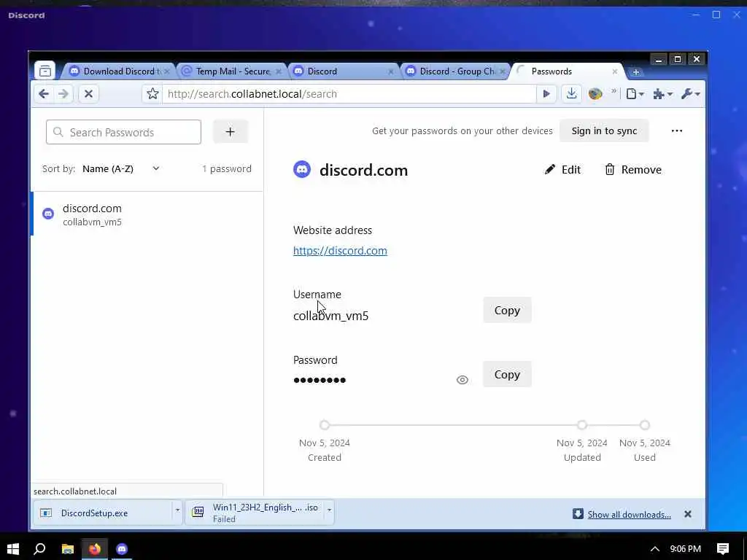Click the Discord taskbar icon
The height and width of the screenshot is (560, 747).
[122, 549]
